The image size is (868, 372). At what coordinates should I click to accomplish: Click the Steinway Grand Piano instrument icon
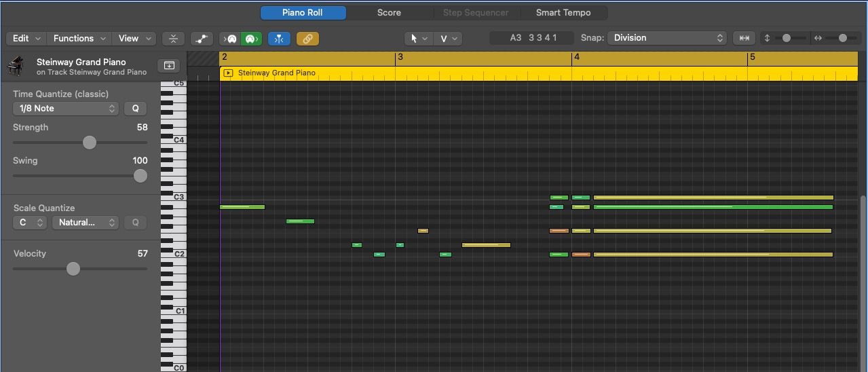(x=15, y=67)
